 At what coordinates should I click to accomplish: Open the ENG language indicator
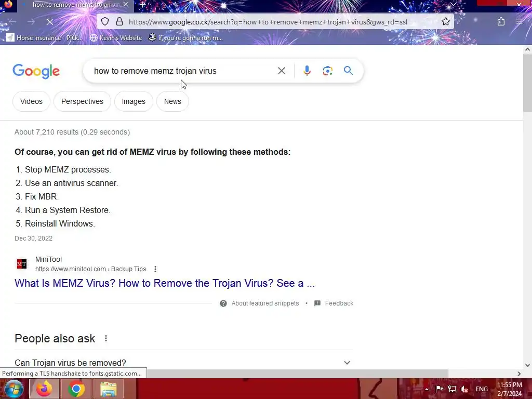point(482,389)
